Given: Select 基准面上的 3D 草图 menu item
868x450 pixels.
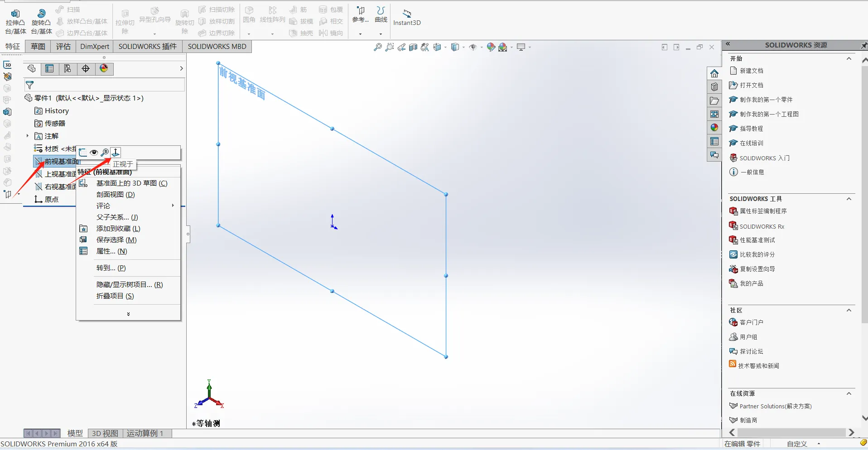Looking at the screenshot, I should (x=129, y=183).
